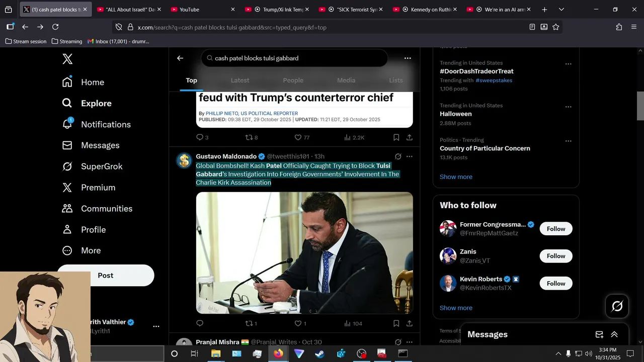Show hidden system tray icons

(x=558, y=353)
